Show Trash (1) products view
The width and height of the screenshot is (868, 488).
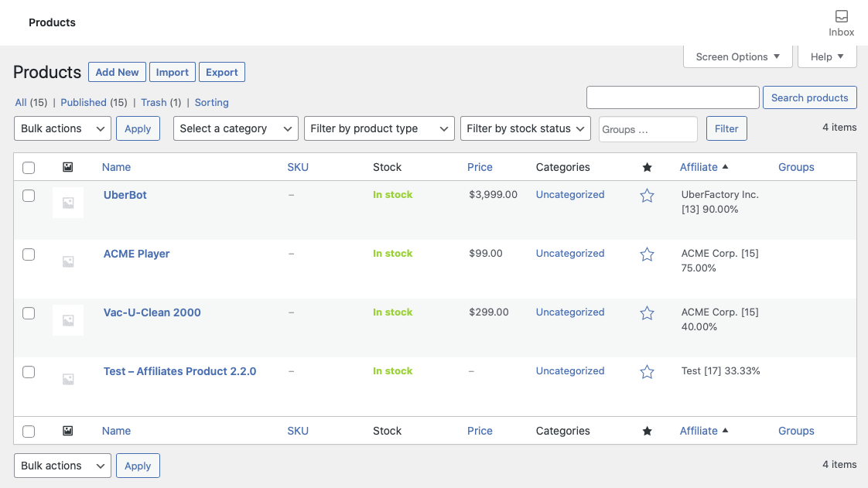(x=161, y=102)
